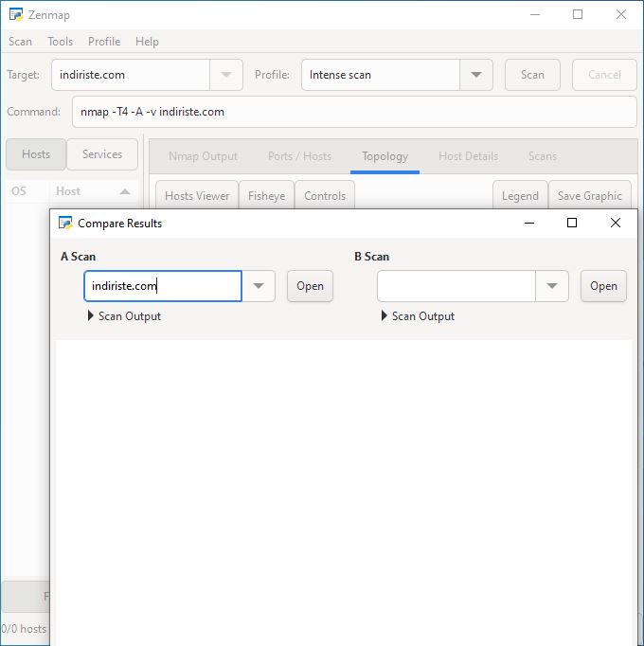Viewport: 644px width, 646px height.
Task: Click the Compare Results window icon
Action: pos(65,223)
